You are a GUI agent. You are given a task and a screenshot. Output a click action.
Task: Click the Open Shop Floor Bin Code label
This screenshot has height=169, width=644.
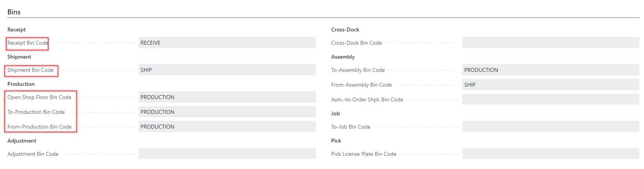tap(39, 97)
